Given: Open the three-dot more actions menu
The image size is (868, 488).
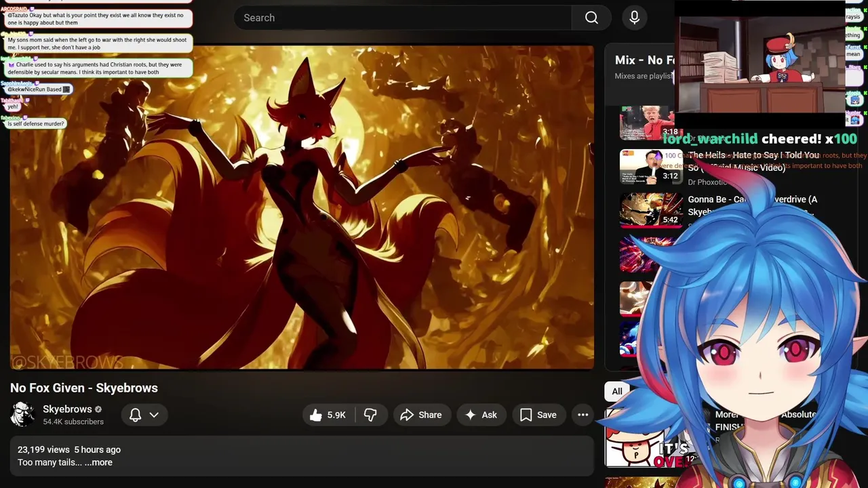Looking at the screenshot, I should tap(583, 415).
